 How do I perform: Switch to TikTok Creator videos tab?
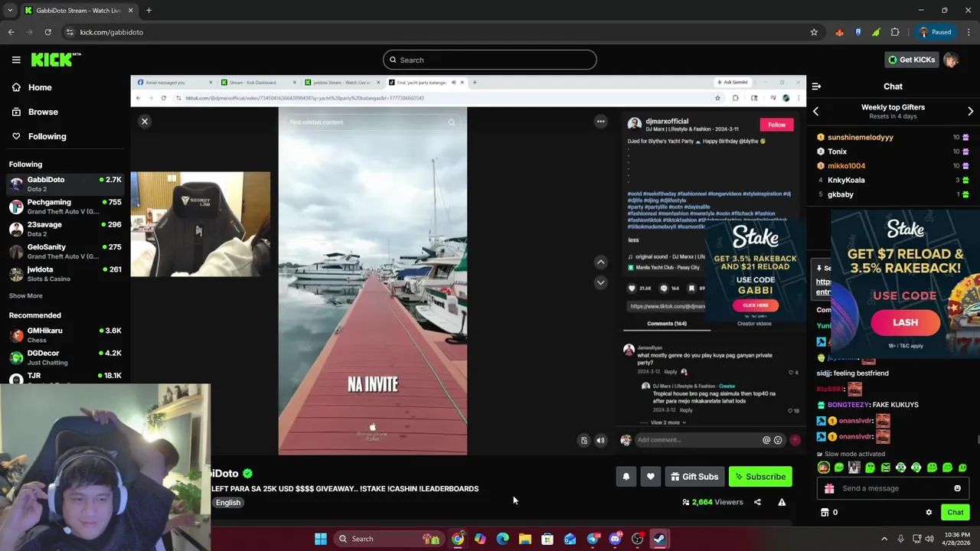click(753, 324)
